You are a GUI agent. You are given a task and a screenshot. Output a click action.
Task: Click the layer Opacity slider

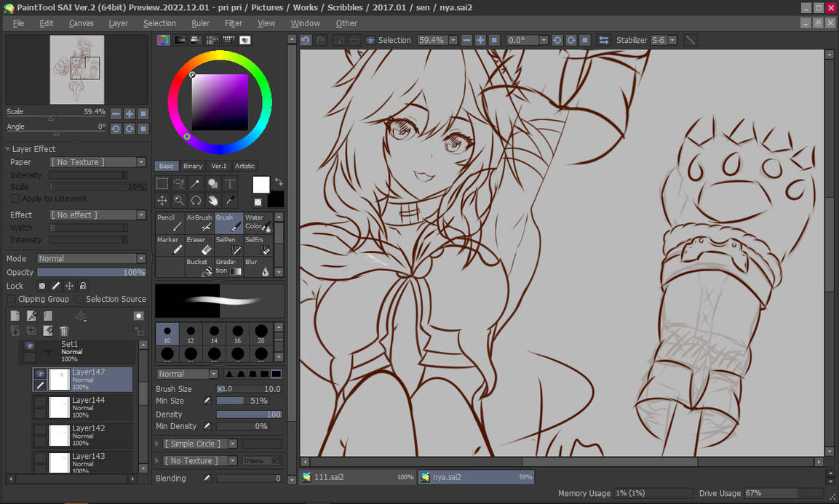click(91, 273)
